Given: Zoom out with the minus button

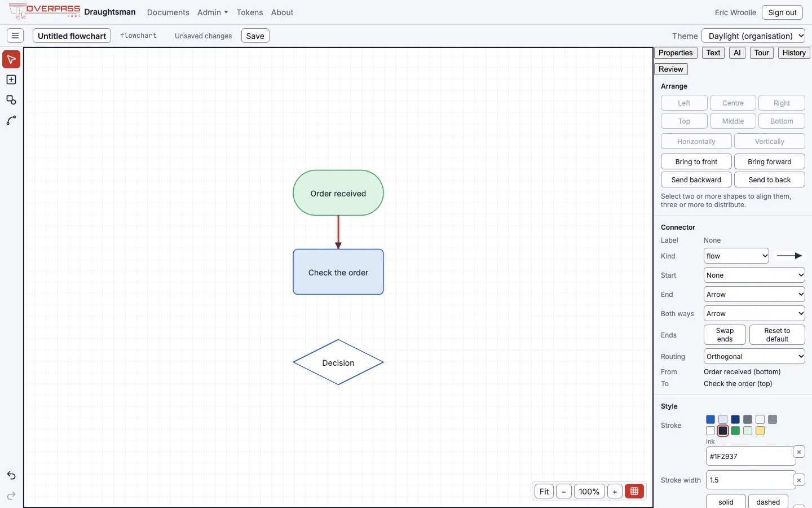Looking at the screenshot, I should pos(564,491).
